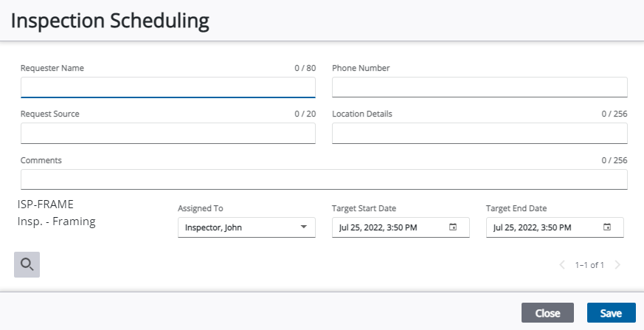Image resolution: width=644 pixels, height=330 pixels.
Task: Go to previous page chevron
Action: tap(562, 264)
